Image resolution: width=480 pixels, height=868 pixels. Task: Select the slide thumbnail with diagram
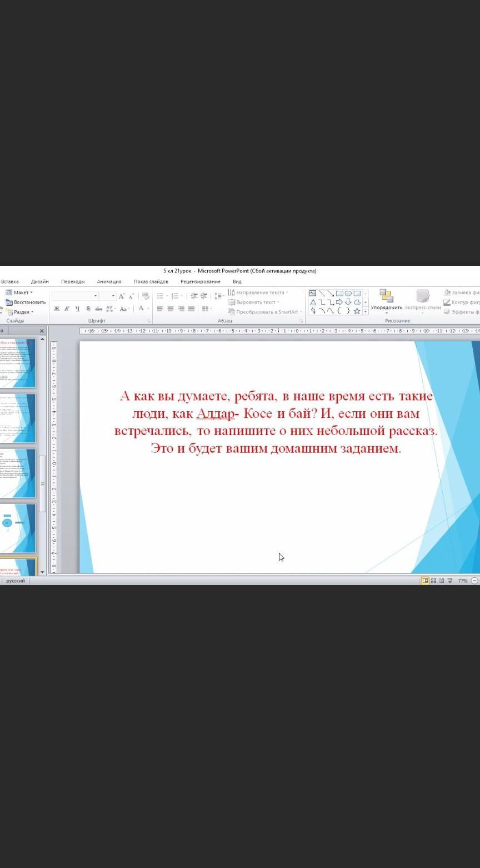tap(18, 528)
